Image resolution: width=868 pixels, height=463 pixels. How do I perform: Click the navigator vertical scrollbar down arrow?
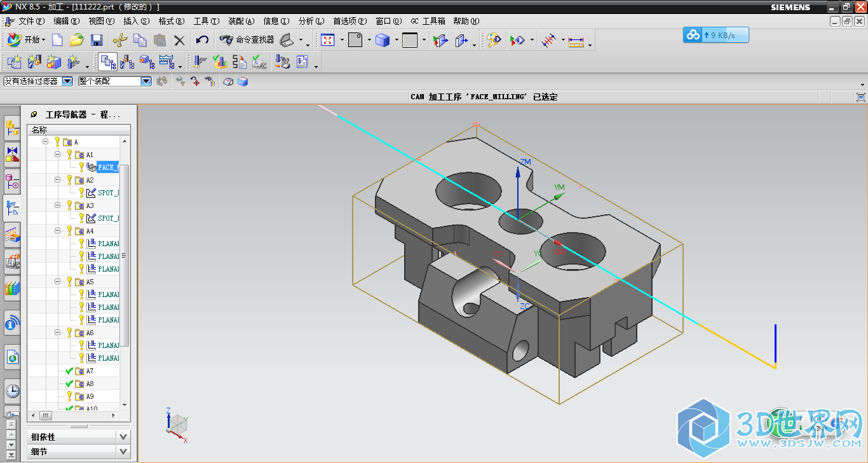[125, 404]
